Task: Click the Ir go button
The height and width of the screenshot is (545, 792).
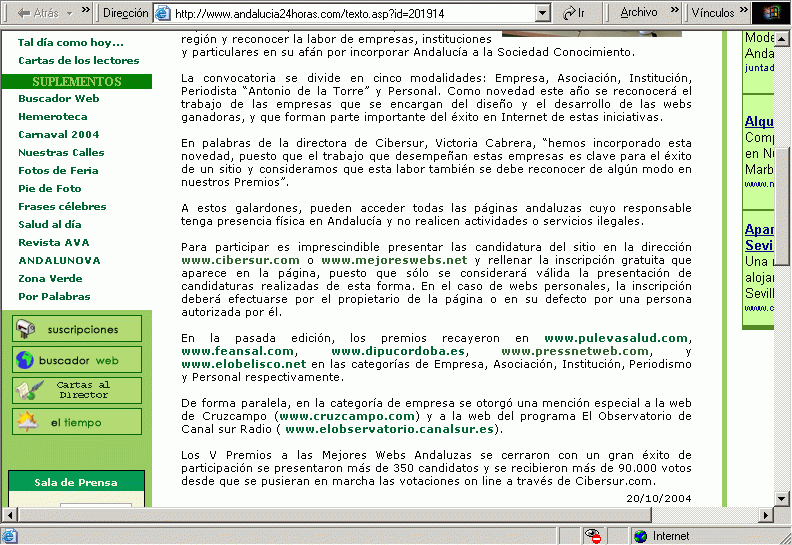Action: 574,13
